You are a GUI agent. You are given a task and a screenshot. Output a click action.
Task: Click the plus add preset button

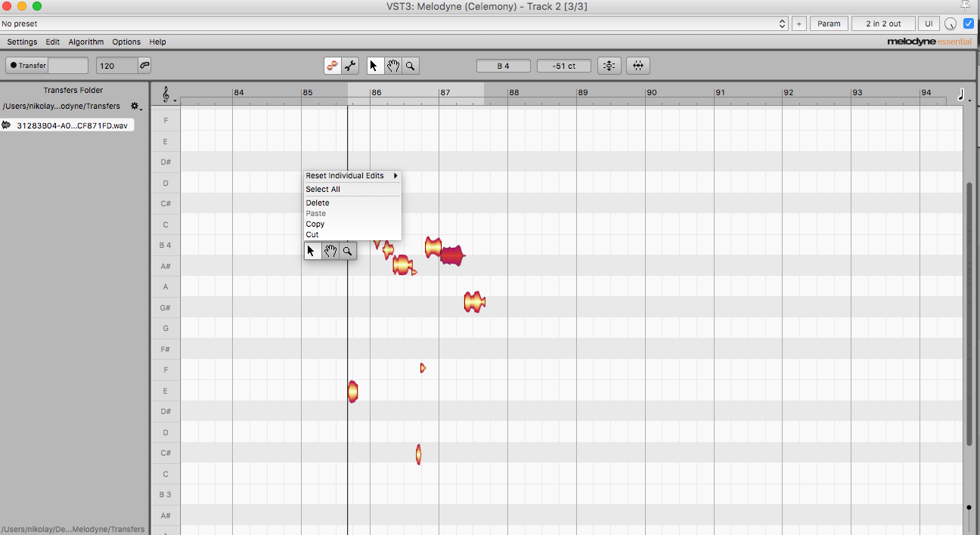pos(799,24)
